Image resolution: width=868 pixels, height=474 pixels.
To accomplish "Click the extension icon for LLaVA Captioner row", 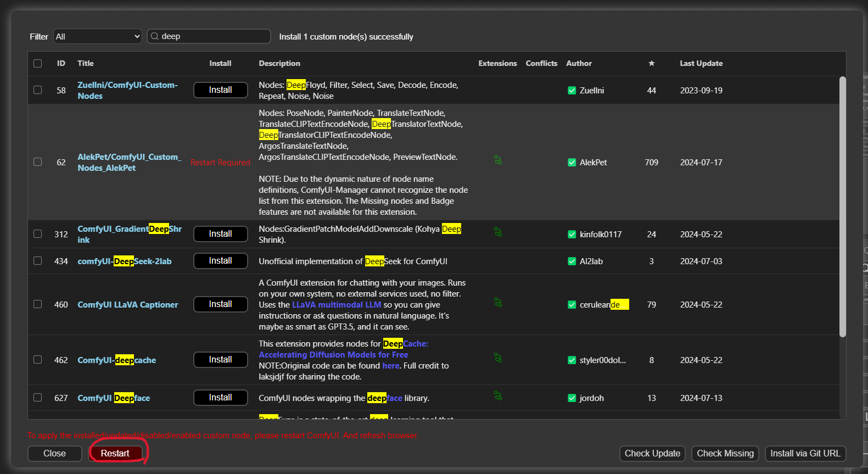I will pyautogui.click(x=498, y=303).
